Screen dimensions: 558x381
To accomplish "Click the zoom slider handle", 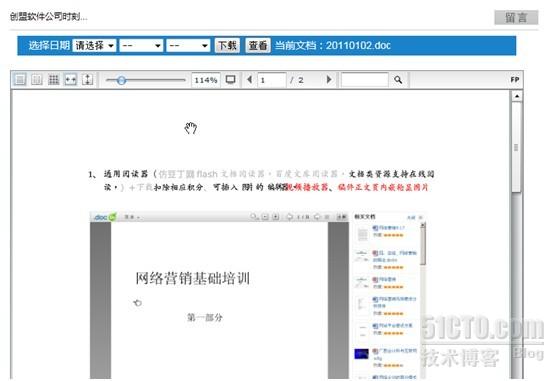I will [x=121, y=80].
